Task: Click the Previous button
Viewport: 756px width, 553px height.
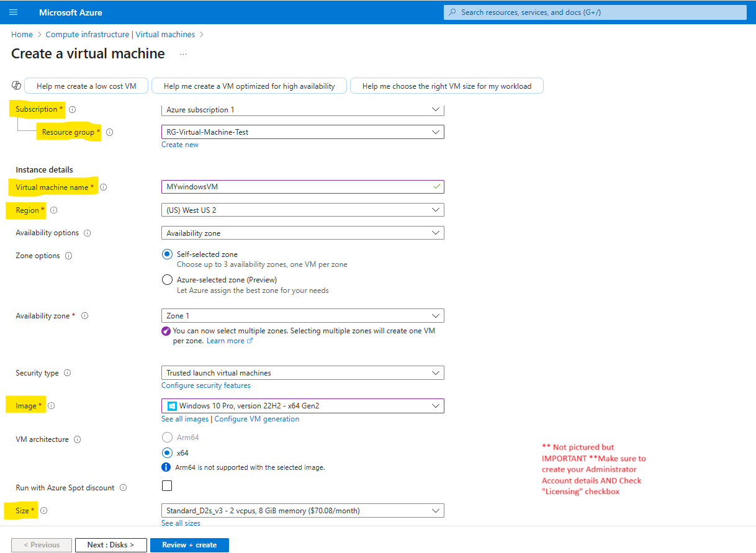Action: pyautogui.click(x=42, y=545)
